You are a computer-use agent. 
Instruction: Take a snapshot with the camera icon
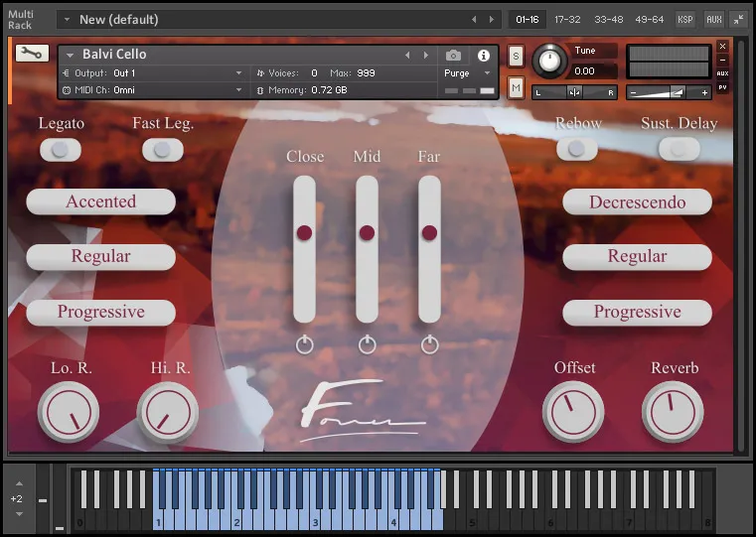(x=453, y=56)
